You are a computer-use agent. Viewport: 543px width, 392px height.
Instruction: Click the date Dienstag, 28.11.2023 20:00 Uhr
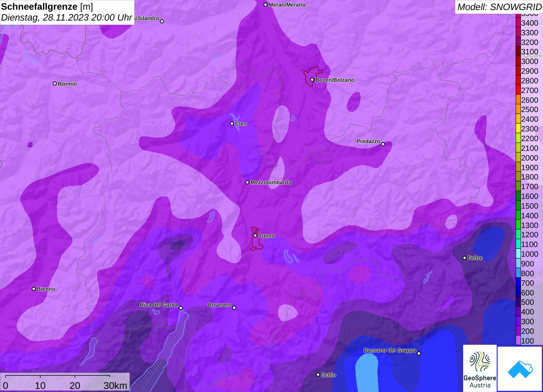pyautogui.click(x=67, y=17)
